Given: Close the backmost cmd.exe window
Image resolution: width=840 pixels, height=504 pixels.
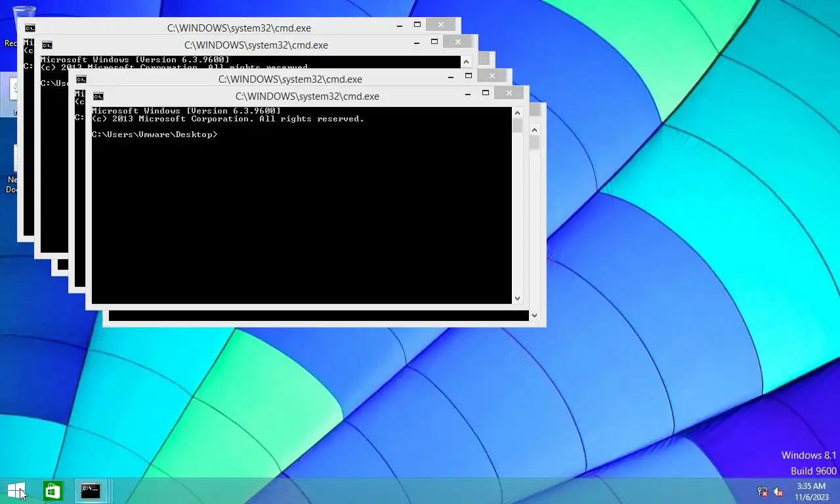Looking at the screenshot, I should point(441,25).
